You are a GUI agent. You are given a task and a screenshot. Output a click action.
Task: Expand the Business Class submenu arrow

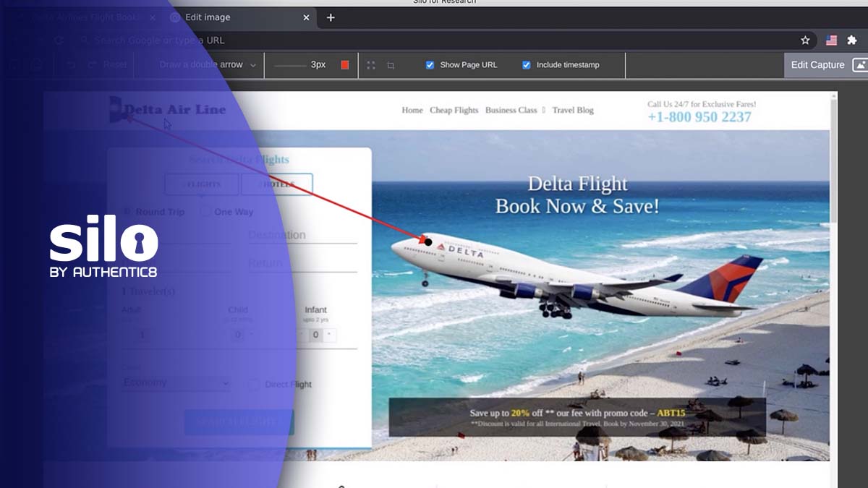544,111
